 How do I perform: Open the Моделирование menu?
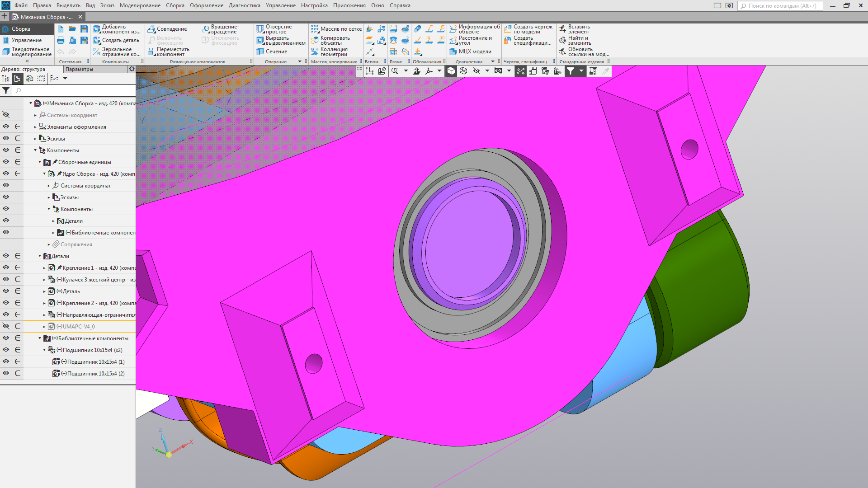(140, 5)
